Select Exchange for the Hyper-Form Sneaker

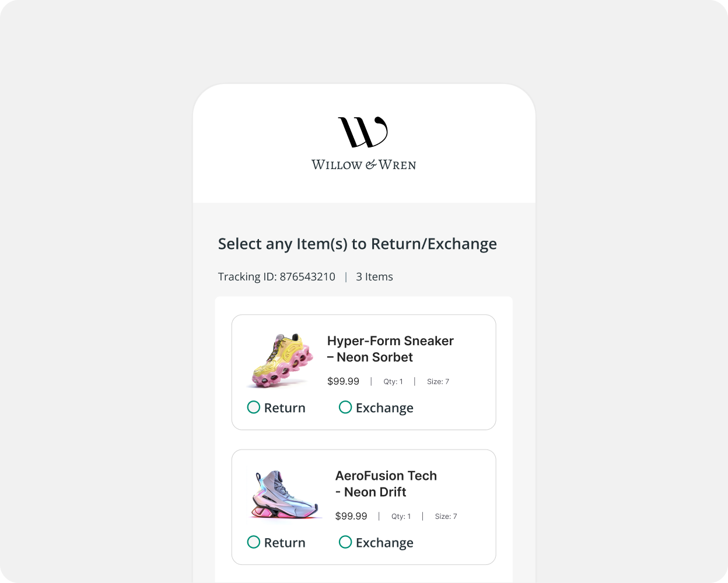pos(345,408)
